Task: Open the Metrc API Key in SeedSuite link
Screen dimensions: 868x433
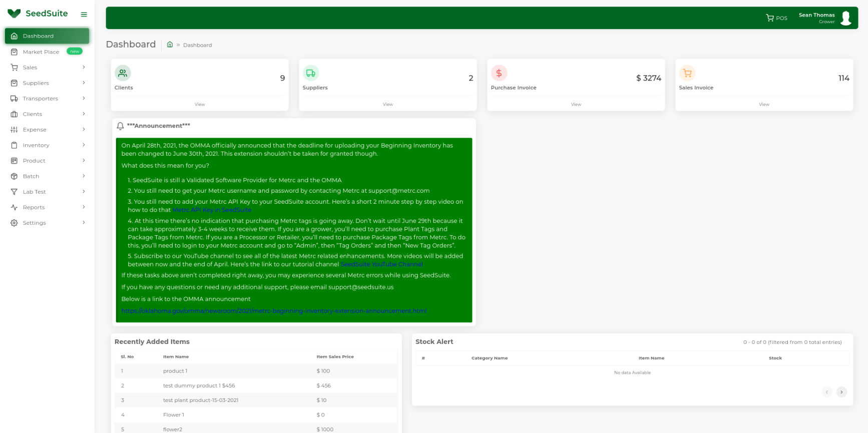Action: [x=212, y=210]
